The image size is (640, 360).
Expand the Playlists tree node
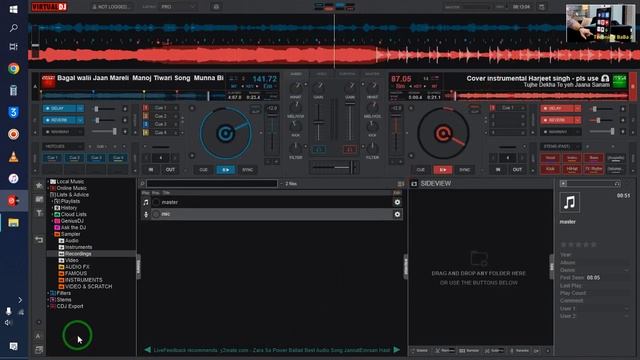(x=52, y=201)
